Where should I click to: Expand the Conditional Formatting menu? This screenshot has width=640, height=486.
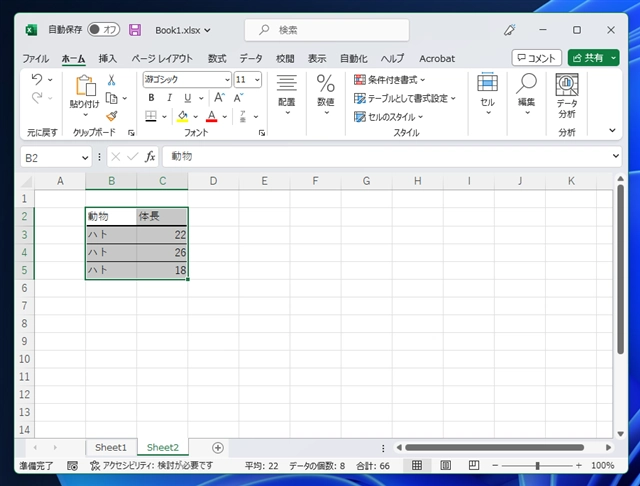pos(390,79)
